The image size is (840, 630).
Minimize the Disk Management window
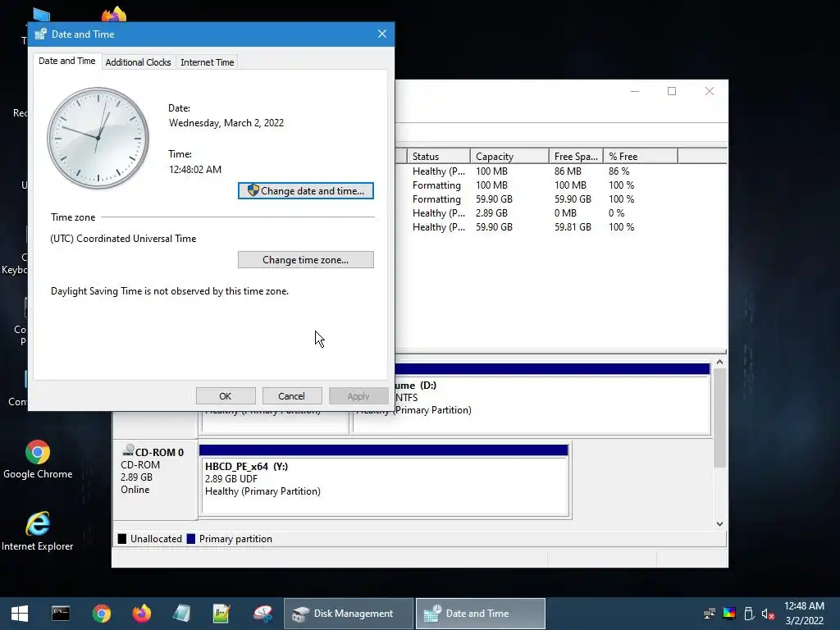[x=635, y=92]
